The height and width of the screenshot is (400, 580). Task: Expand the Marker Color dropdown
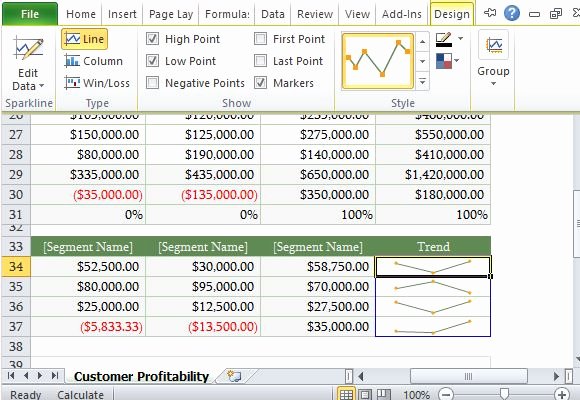coord(457,60)
